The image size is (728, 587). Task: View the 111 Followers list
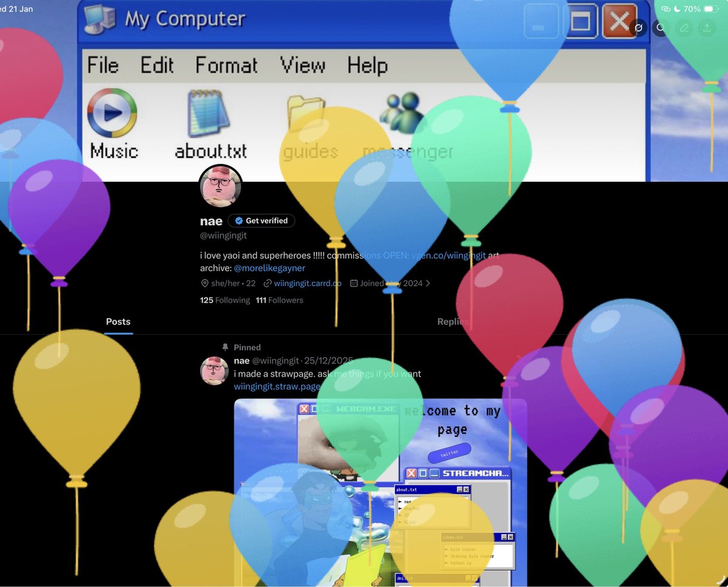point(280,300)
